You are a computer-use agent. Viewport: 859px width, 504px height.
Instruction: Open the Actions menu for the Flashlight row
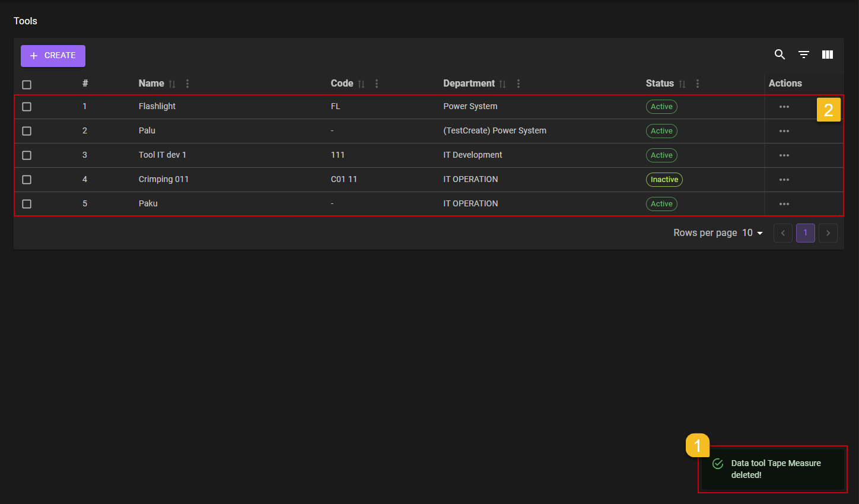pos(784,106)
